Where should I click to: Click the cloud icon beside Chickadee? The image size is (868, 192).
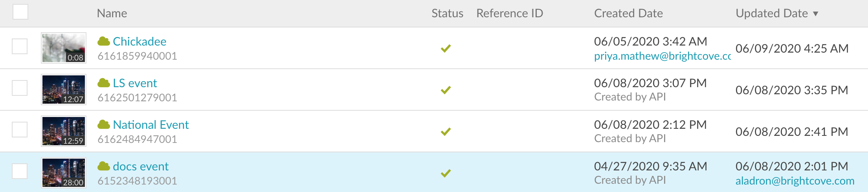[x=104, y=41]
